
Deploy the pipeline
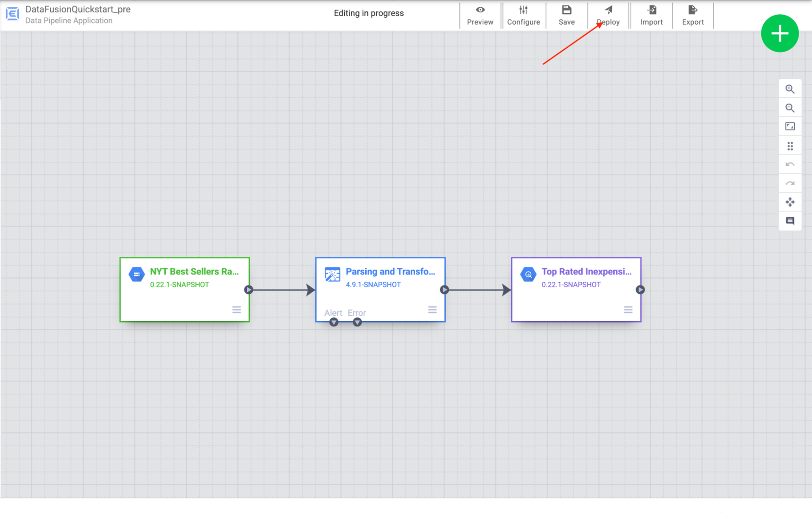click(x=608, y=16)
